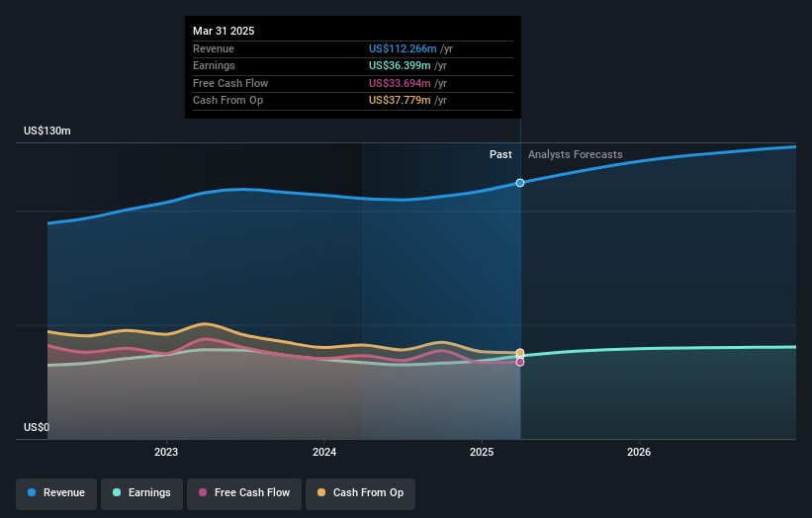This screenshot has height=518, width=812.
Task: Select the Past section label
Action: (500, 154)
